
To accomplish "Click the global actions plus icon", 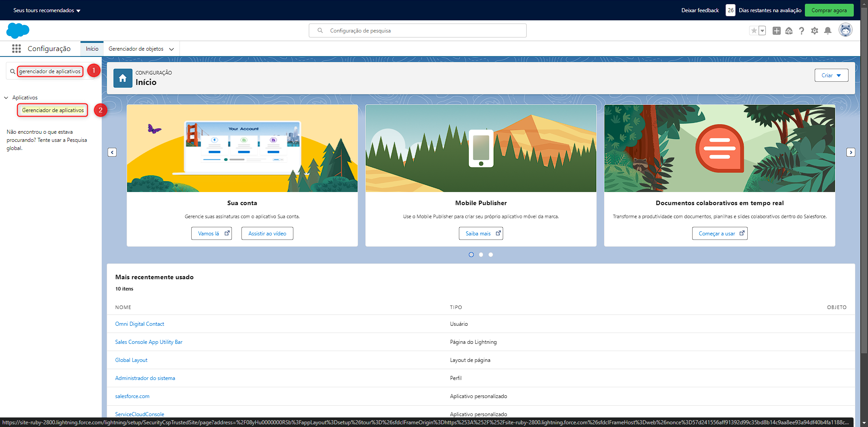I will pos(777,31).
